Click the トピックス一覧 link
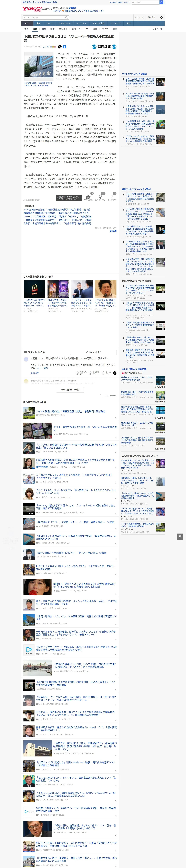Screen dimensions: 186x868 tap(155, 29)
